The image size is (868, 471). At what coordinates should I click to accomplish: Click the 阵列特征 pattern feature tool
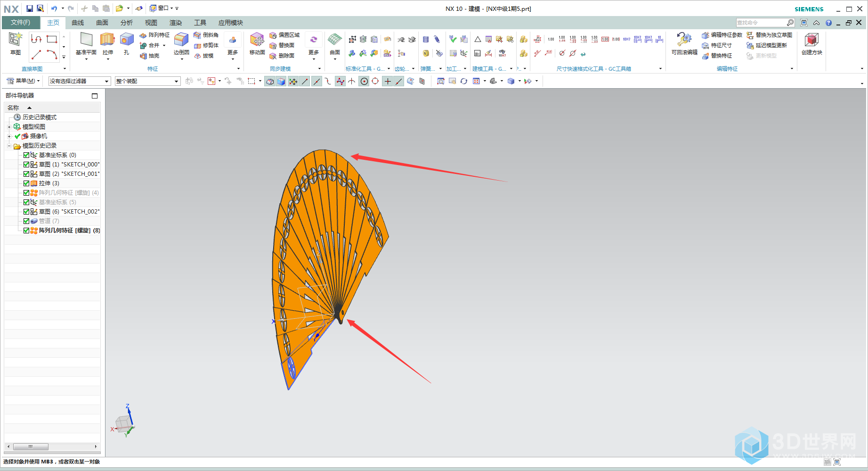click(154, 35)
